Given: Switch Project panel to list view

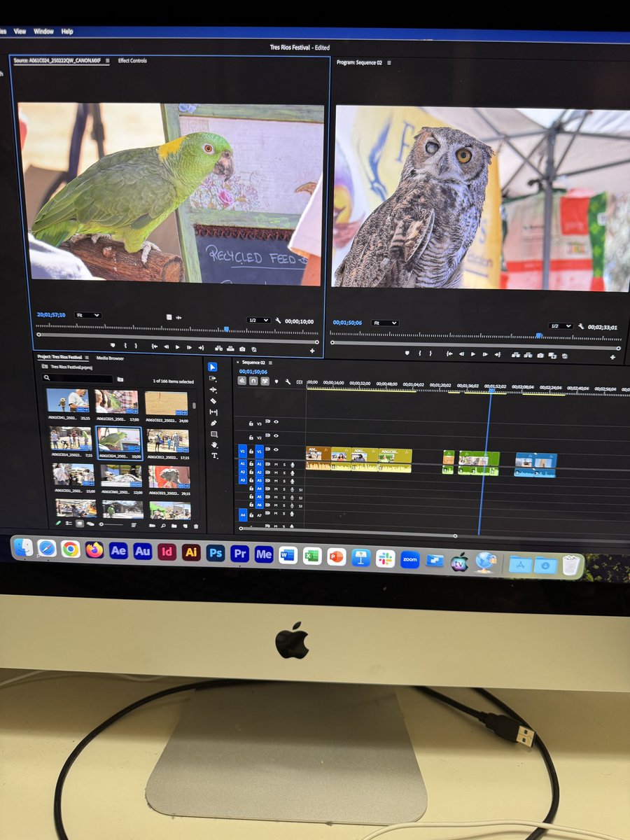Looking at the screenshot, I should [69, 523].
